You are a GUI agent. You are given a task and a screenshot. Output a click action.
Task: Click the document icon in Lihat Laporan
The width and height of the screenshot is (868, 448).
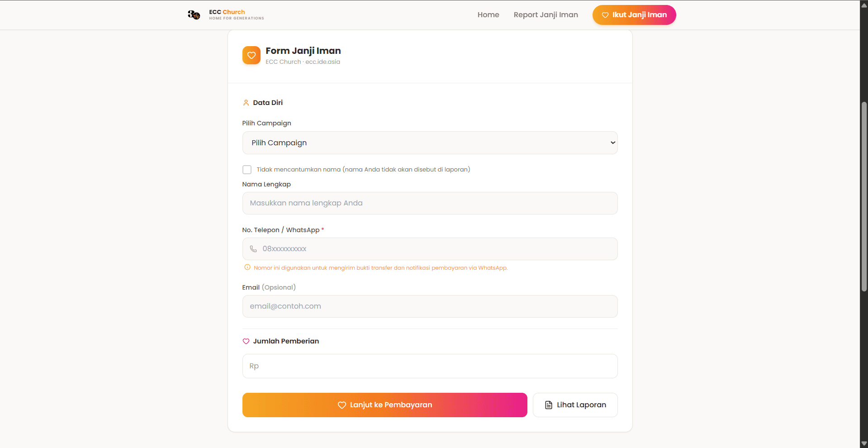click(x=549, y=405)
